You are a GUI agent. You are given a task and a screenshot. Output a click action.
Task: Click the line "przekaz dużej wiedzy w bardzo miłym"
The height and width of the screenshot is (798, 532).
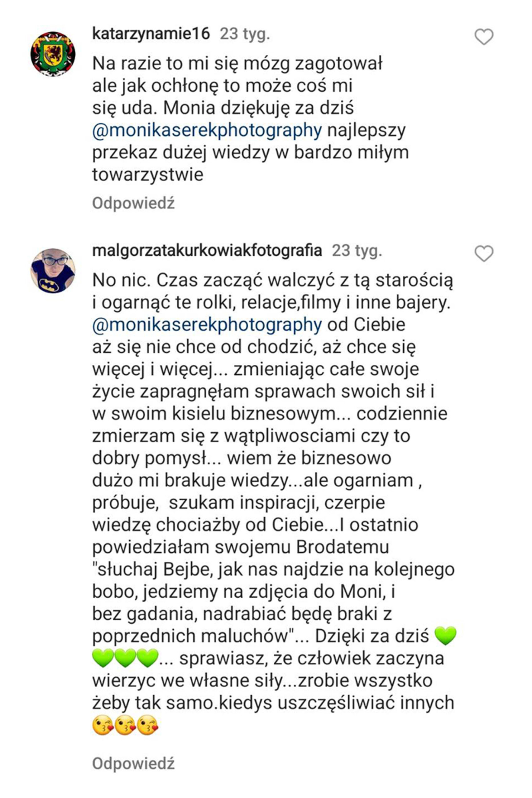point(250,153)
